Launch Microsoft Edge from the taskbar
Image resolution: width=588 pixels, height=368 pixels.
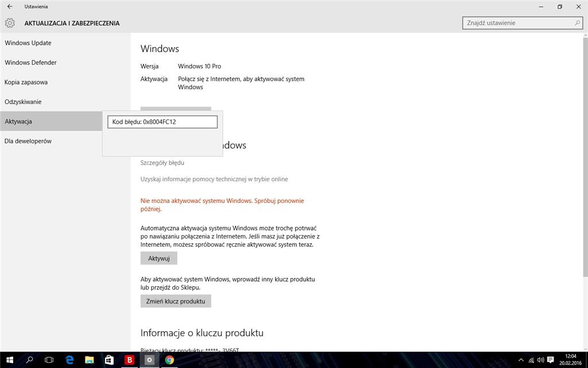[x=69, y=360]
